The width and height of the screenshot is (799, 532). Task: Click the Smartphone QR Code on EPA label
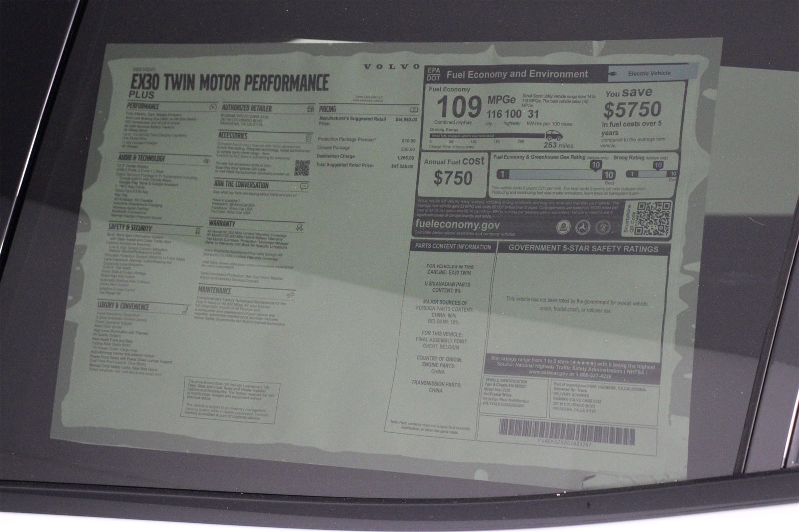(x=653, y=218)
